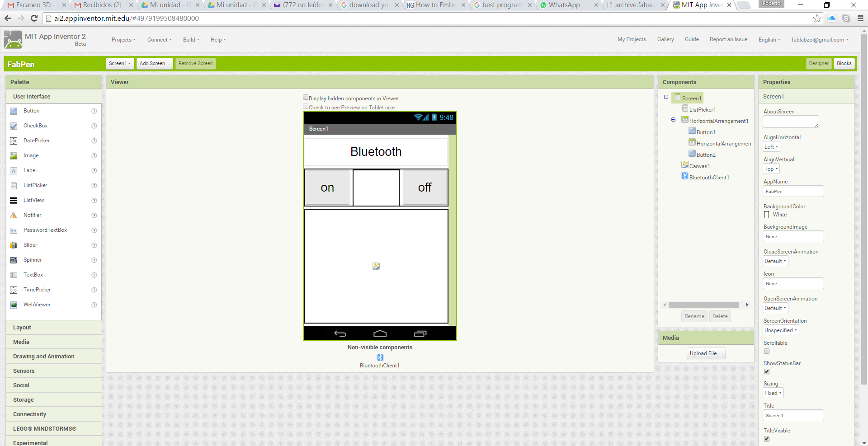Image resolution: width=868 pixels, height=446 pixels.
Task: Uncheck the ShowStatusBar checkbox
Action: 767,371
